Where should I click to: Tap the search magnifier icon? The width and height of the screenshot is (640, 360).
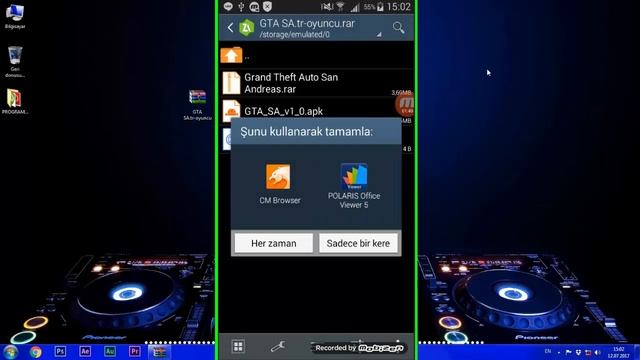click(x=398, y=27)
